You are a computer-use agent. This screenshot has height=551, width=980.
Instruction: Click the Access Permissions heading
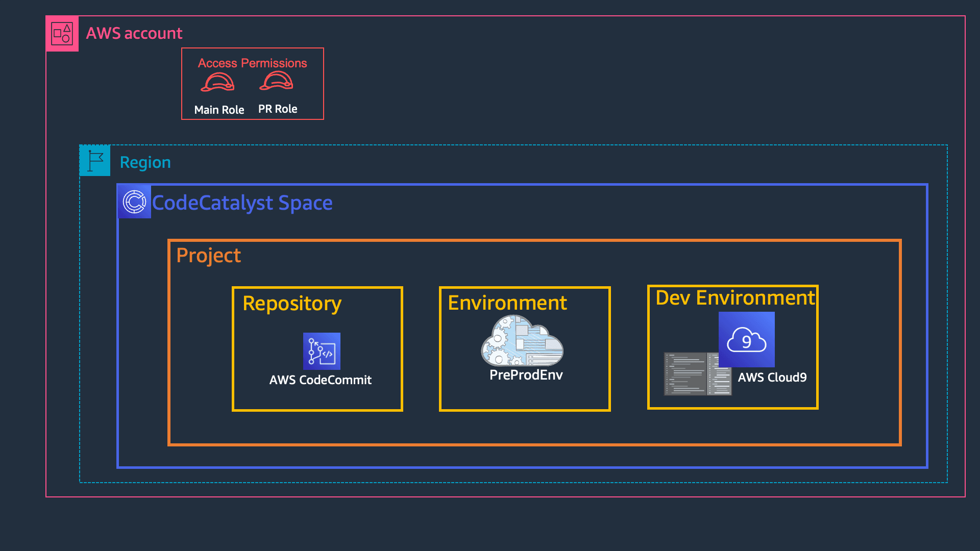click(253, 63)
